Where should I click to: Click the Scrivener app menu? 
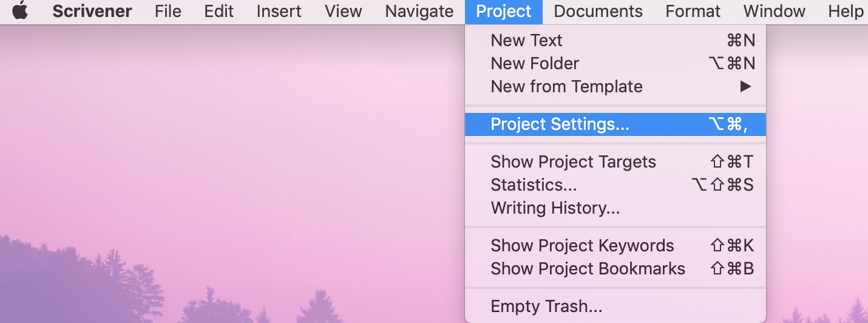pyautogui.click(x=92, y=11)
